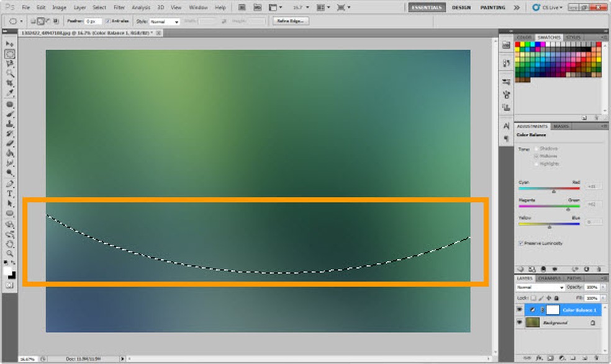
Task: Delete layer using trash icon
Action: pos(597,358)
